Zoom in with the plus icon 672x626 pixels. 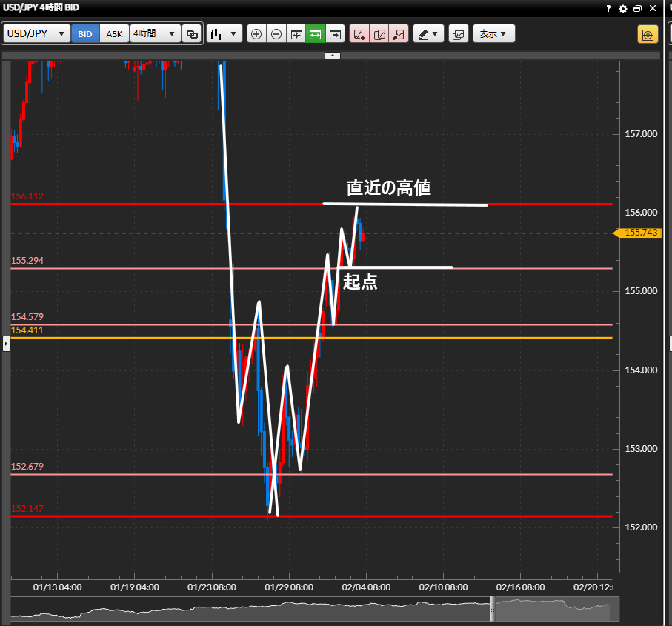click(x=256, y=34)
